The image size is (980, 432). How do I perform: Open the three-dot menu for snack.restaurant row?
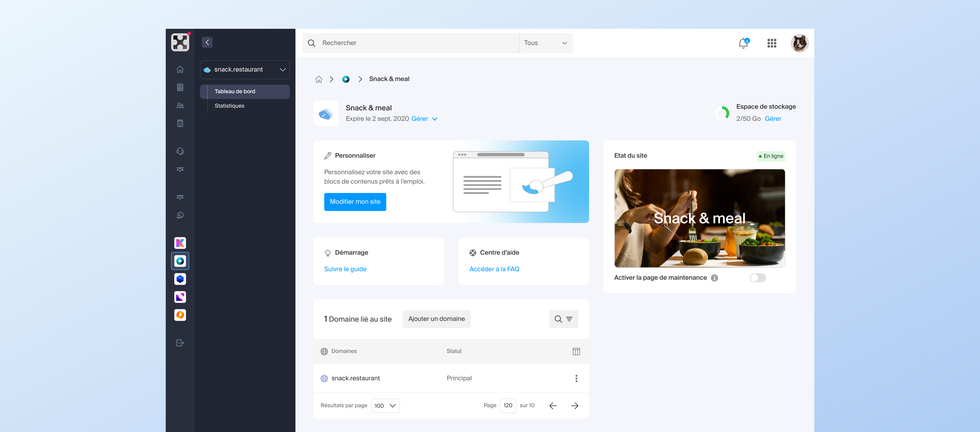click(576, 378)
